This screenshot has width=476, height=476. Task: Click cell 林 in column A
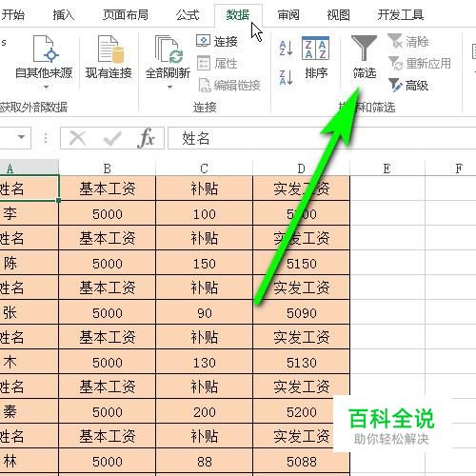point(30,461)
